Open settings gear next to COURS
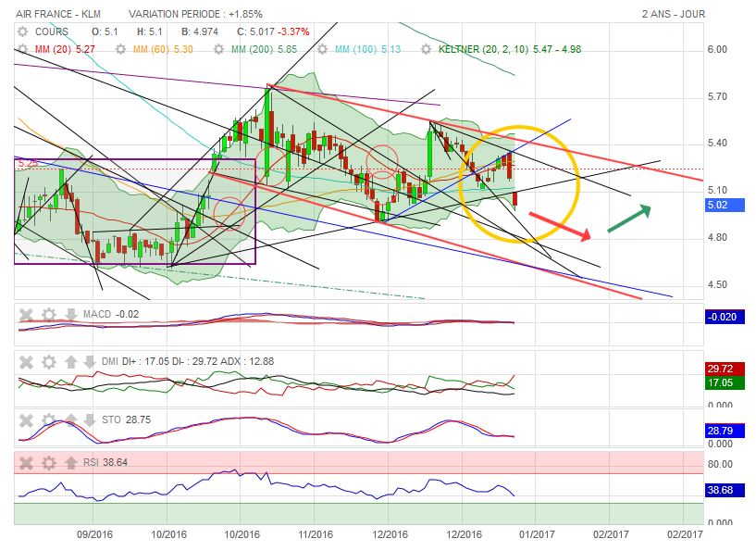This screenshot has width=756, height=551. coord(22,31)
